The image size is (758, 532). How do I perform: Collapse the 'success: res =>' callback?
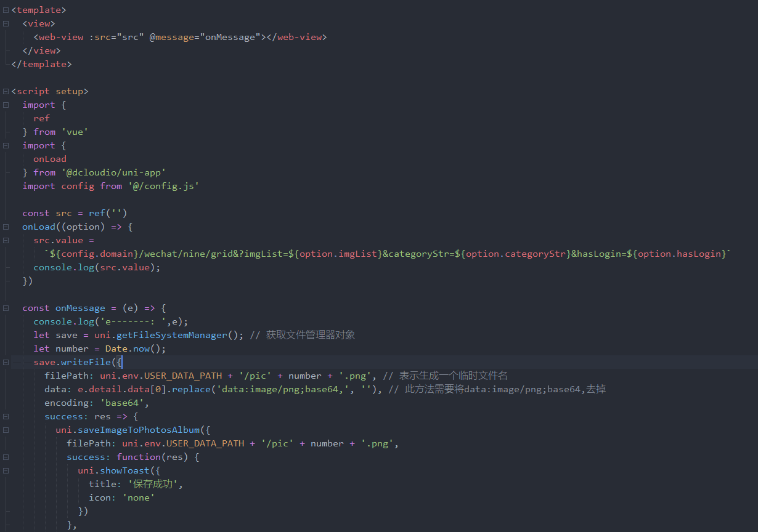click(x=6, y=416)
